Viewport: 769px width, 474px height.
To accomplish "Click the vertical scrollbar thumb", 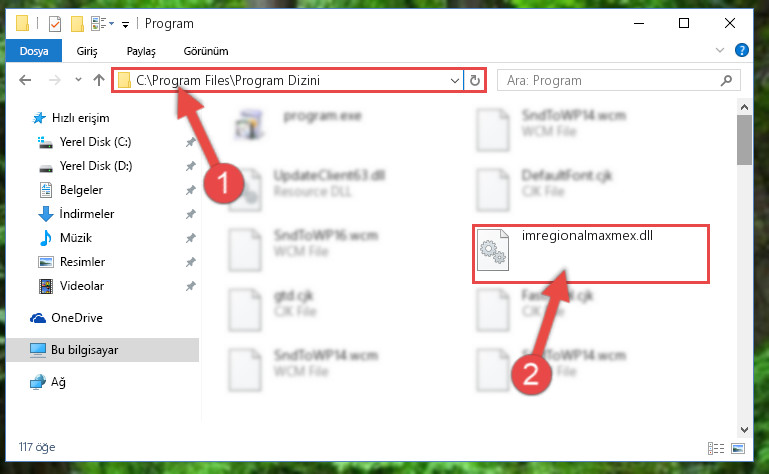I will pyautogui.click(x=744, y=140).
